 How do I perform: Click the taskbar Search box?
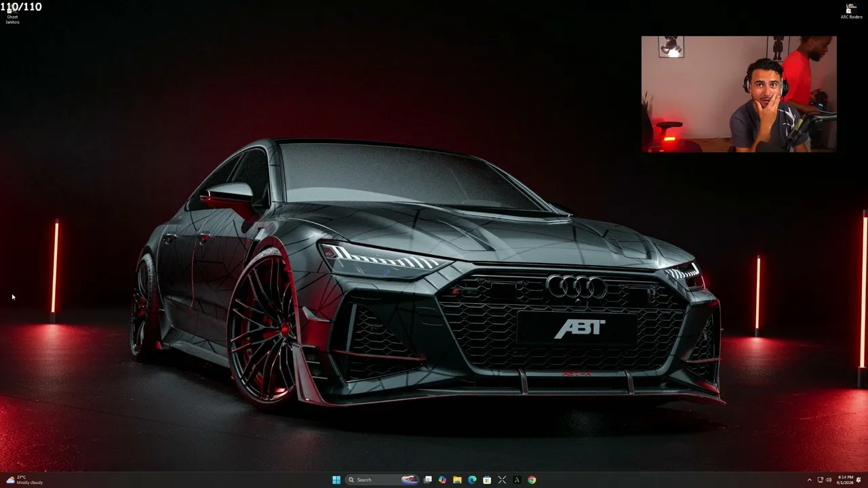click(x=382, y=480)
